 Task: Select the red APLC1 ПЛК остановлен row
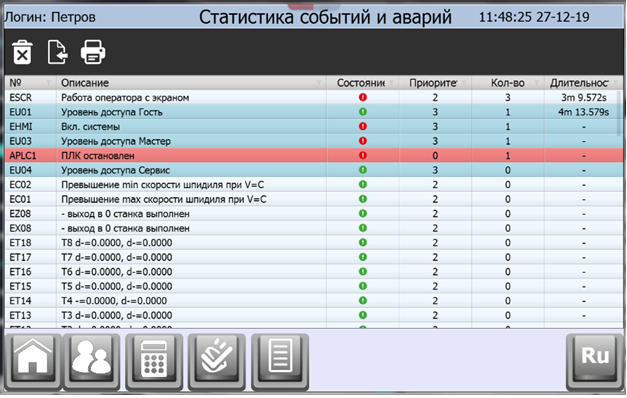314,156
